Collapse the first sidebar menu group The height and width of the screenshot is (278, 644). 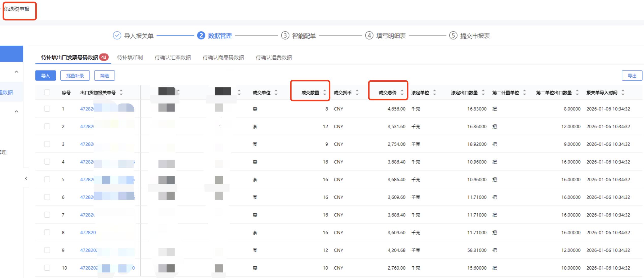click(17, 72)
